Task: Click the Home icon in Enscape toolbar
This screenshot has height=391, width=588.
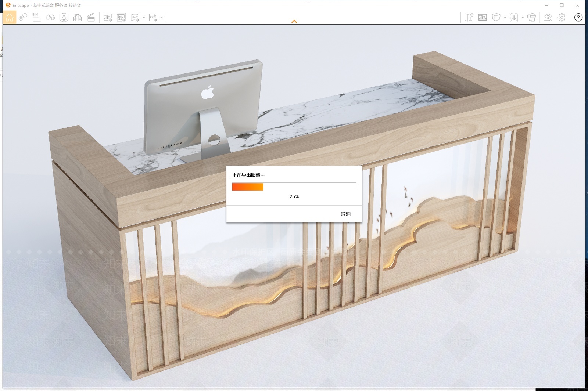Action: pos(10,17)
